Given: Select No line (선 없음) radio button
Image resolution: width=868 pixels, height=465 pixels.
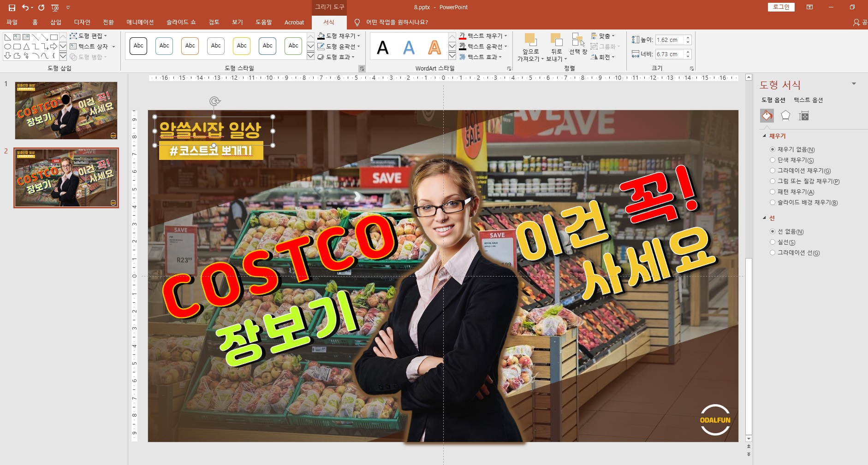Looking at the screenshot, I should (773, 231).
